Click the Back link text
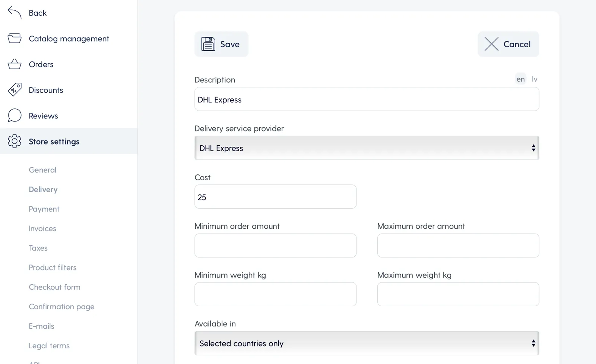This screenshot has height=364, width=596. 38,13
